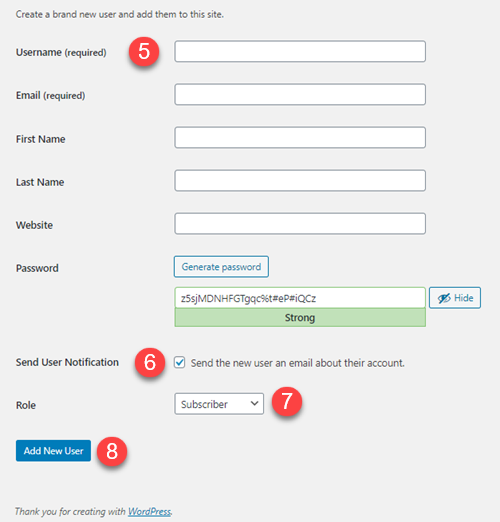Click the Generate password button

coord(221,267)
